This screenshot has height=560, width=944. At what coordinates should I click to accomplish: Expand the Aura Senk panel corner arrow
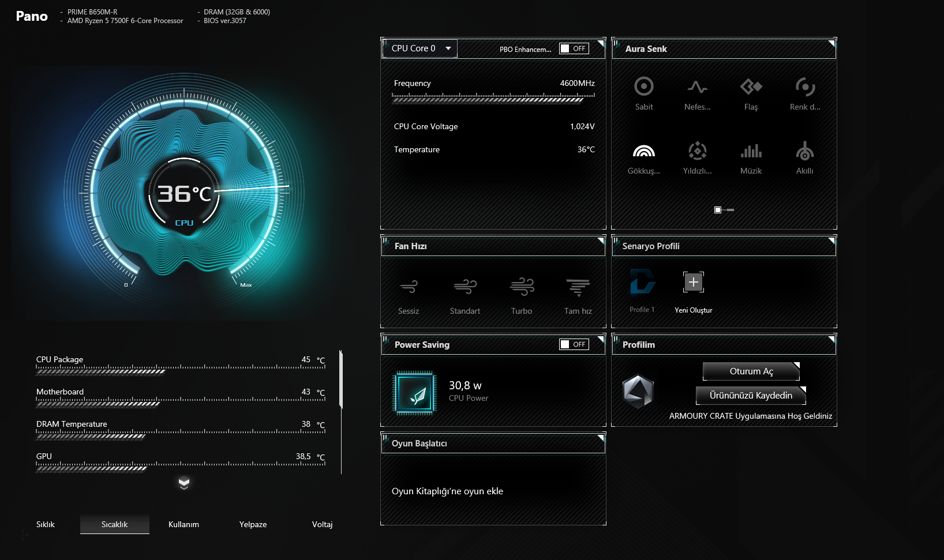tap(831, 43)
